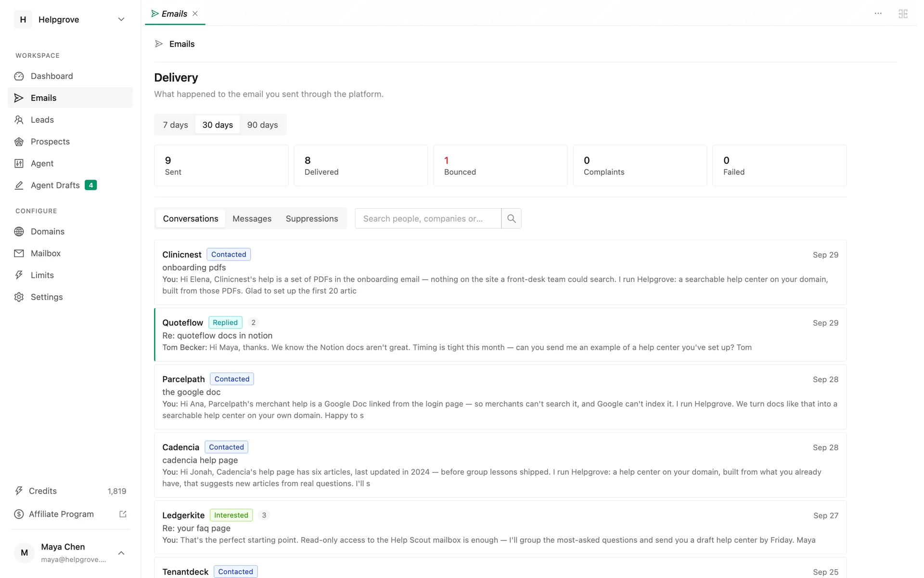Select the 7 days range
Screen dimensions: 924x578
tap(175, 125)
